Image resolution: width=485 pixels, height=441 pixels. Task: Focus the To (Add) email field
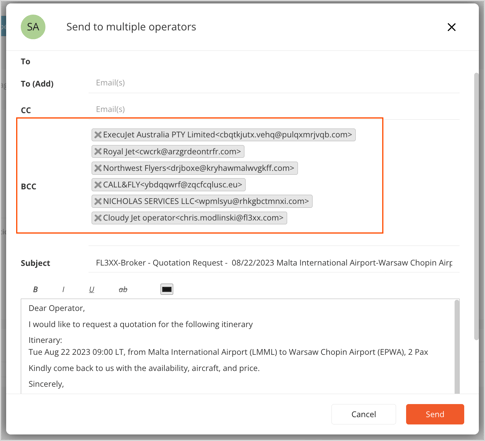[274, 83]
